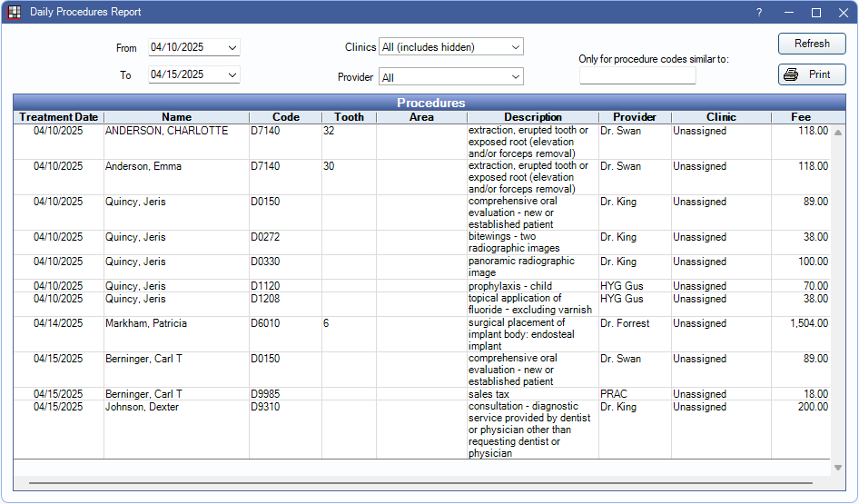Click the Open Dental app icon in title bar

click(x=14, y=13)
